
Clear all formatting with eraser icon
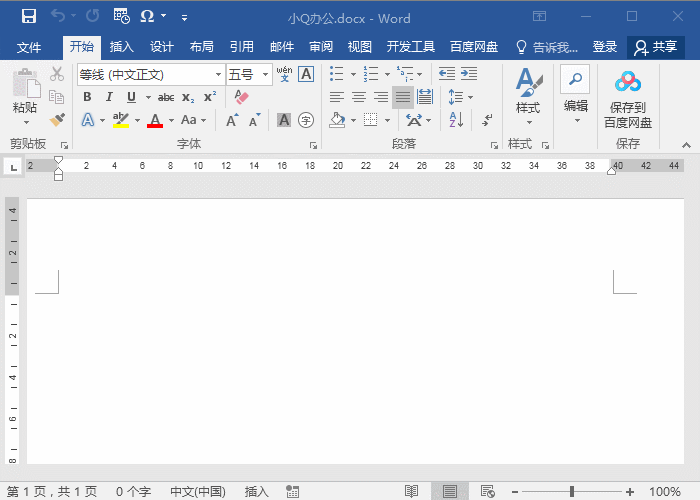point(241,97)
